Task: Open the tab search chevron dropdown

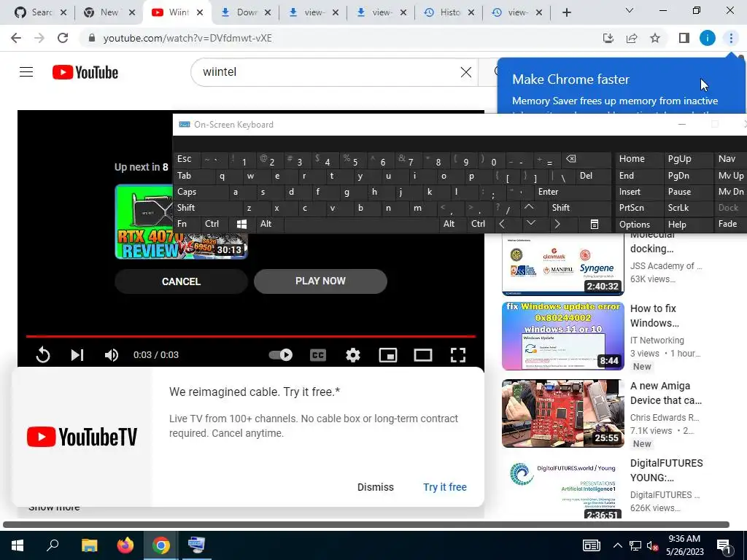Action: point(630,10)
